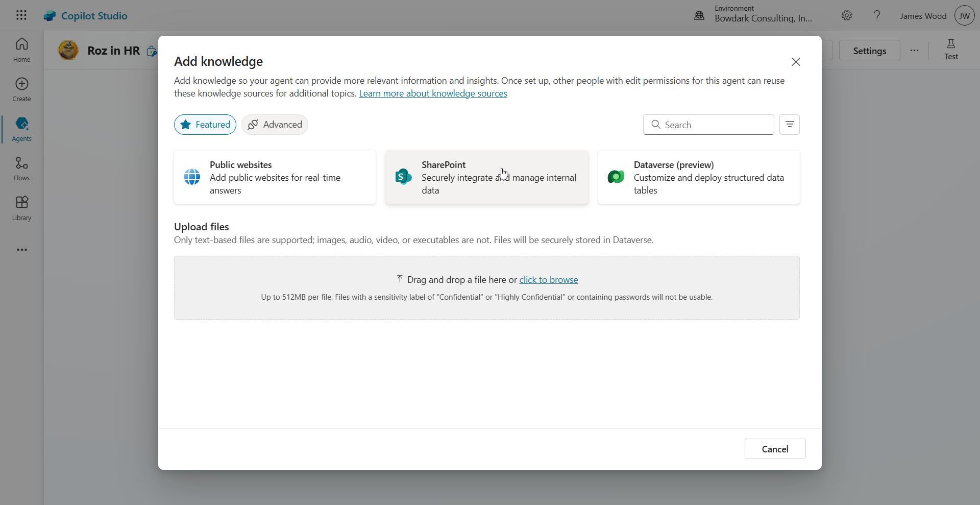980x505 pixels.
Task: Open the app launcher waffle icon
Action: (21, 15)
